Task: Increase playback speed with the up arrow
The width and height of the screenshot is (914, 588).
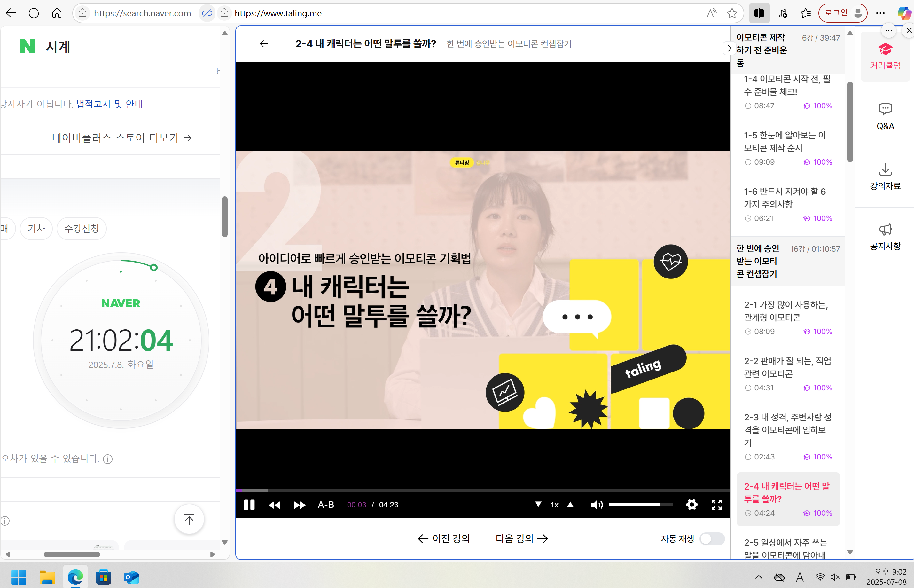Action: point(570,504)
